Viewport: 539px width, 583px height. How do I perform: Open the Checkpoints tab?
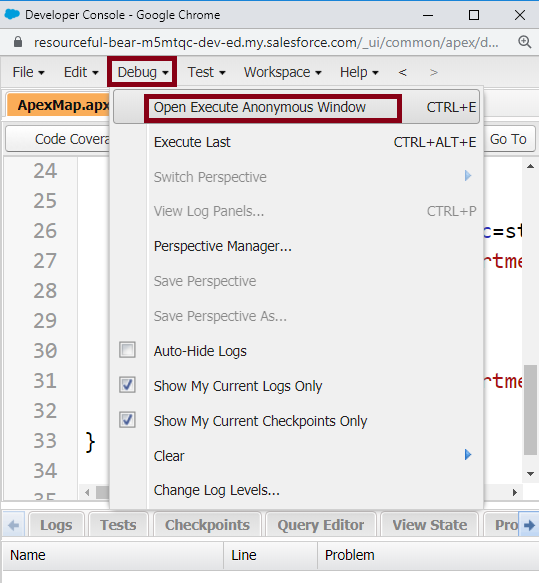tap(207, 525)
